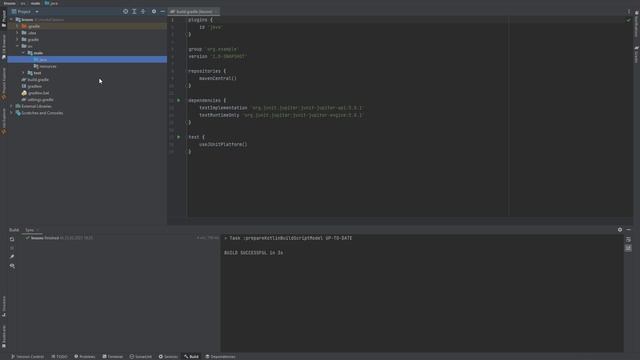Click the useJUnitPlatform() line in editor

point(223,144)
